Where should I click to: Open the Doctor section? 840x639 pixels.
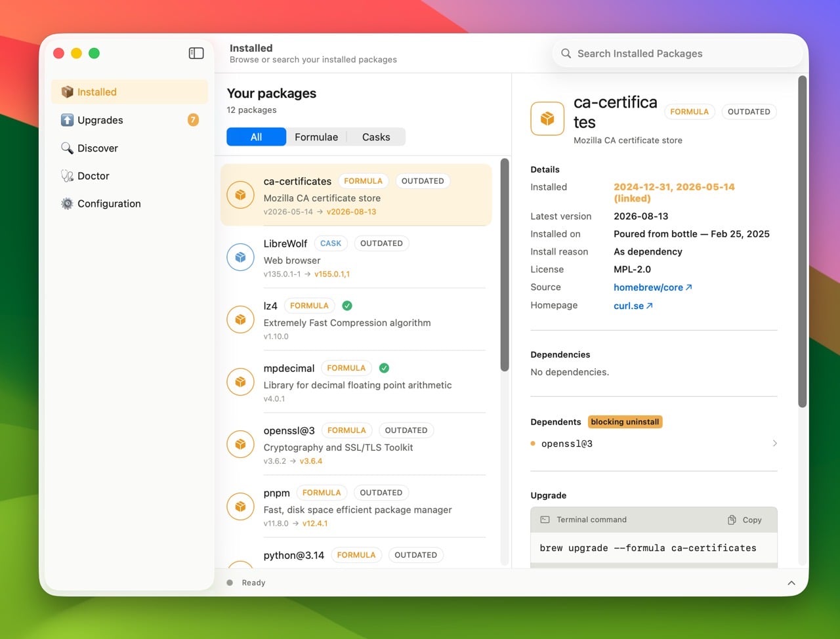pyautogui.click(x=129, y=176)
